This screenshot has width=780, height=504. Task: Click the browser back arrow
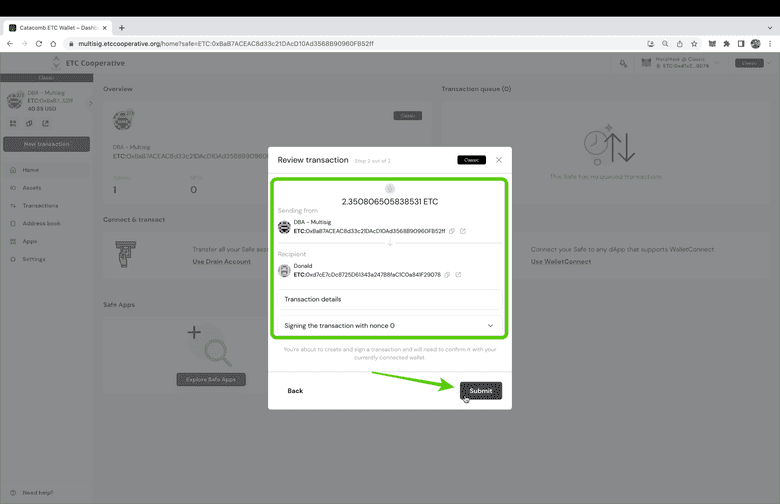[x=12, y=44]
